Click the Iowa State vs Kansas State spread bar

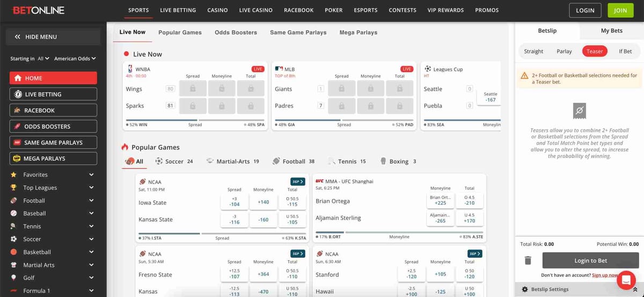222,234
